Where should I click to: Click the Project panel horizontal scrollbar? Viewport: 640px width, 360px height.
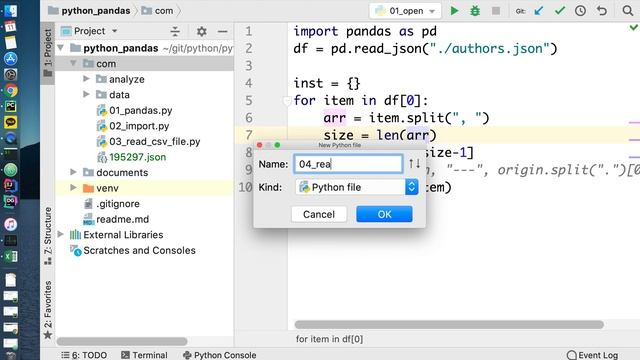[122, 341]
